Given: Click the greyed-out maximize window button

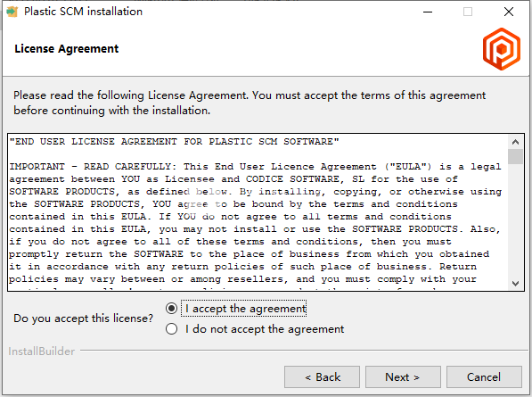Looking at the screenshot, I should click(x=468, y=12).
